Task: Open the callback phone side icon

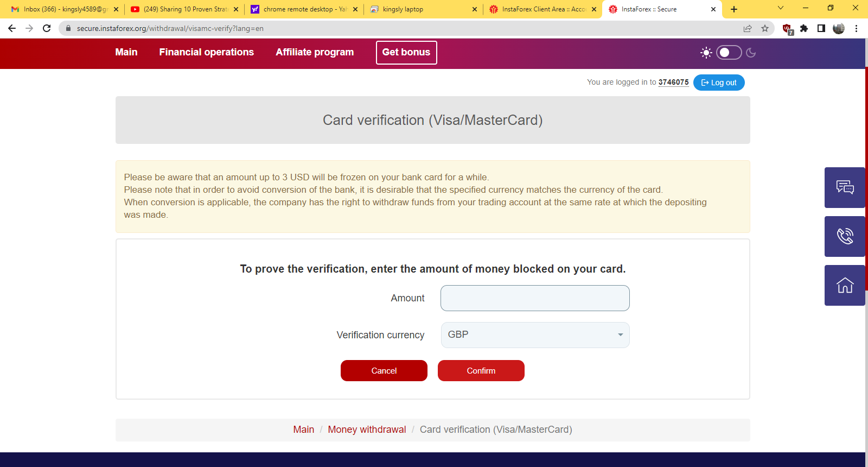Action: 845,236
